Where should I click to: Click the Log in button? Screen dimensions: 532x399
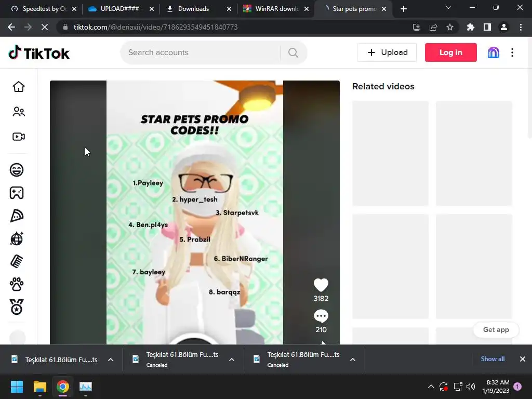[450, 52]
